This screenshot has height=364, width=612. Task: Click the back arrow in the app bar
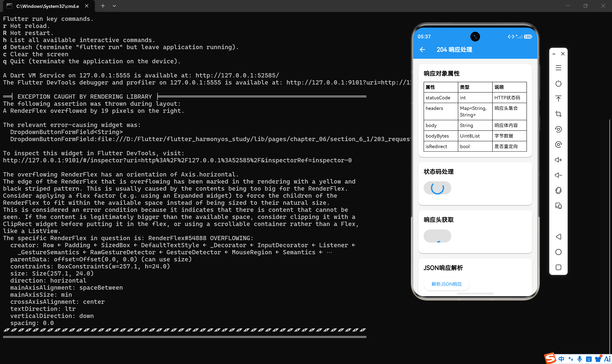coord(422,50)
